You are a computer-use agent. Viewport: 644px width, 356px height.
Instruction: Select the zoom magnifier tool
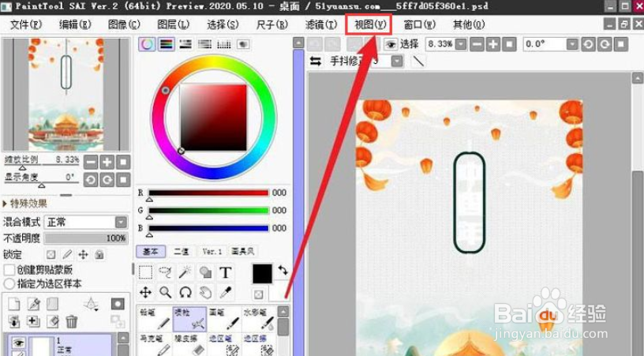(x=166, y=292)
